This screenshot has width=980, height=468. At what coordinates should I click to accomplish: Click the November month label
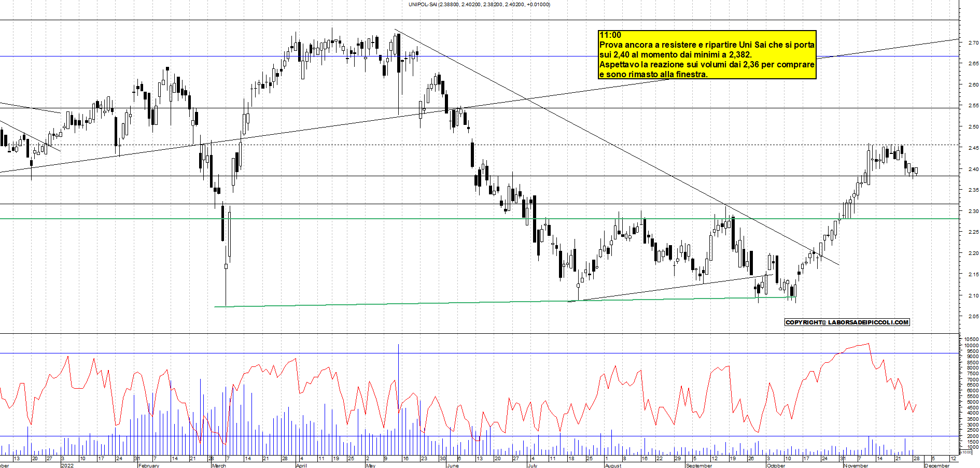click(856, 465)
